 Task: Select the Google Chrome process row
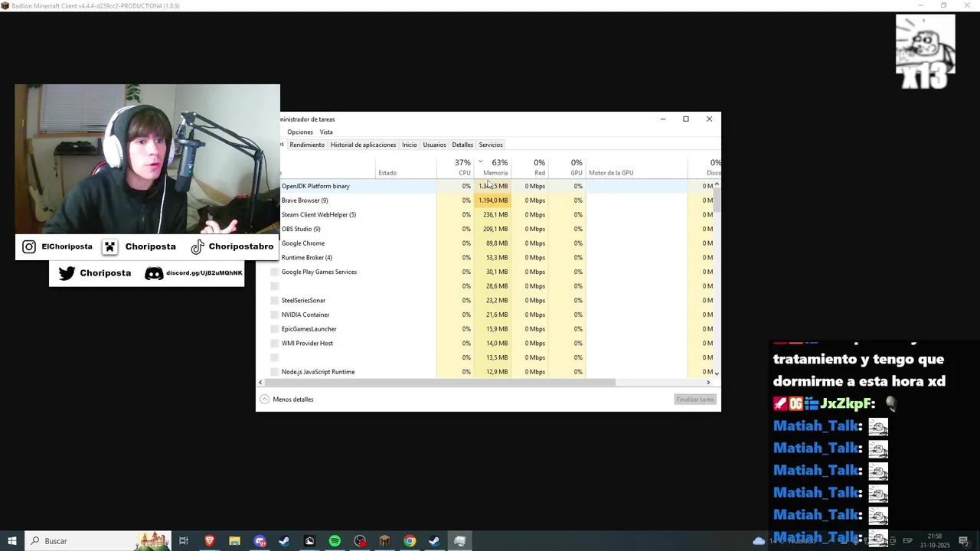coord(303,243)
